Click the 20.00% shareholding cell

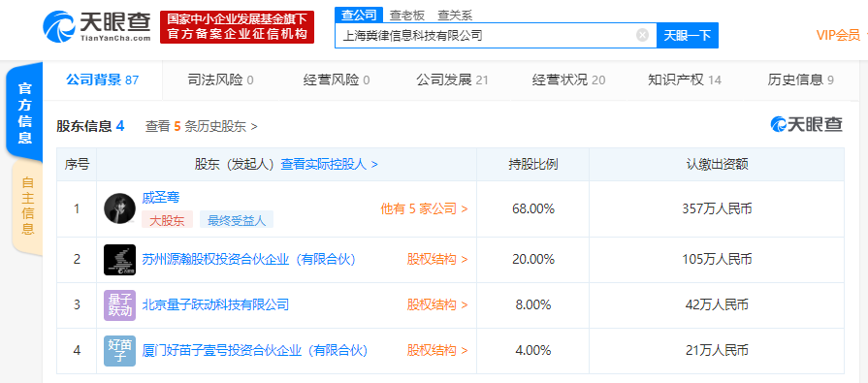[x=533, y=260]
